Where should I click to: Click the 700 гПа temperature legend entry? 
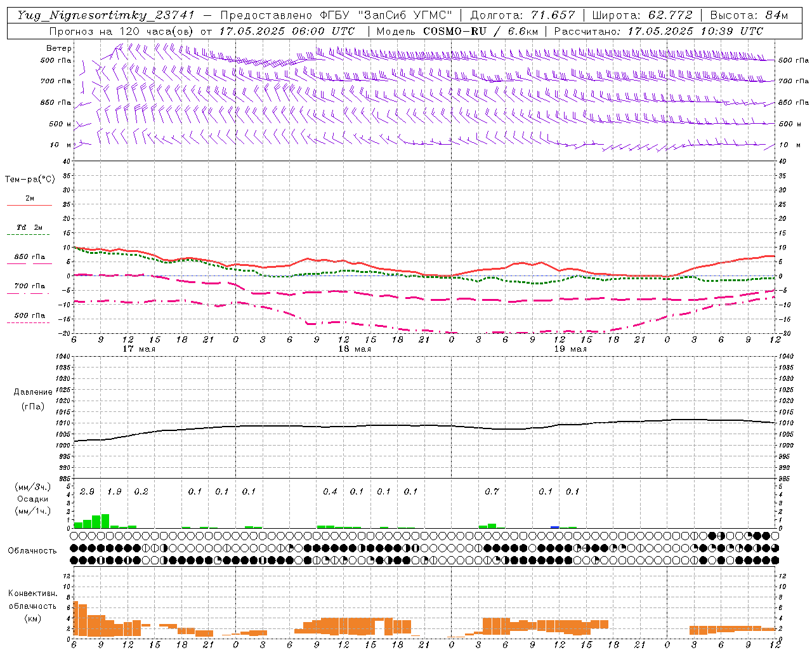pos(29,286)
